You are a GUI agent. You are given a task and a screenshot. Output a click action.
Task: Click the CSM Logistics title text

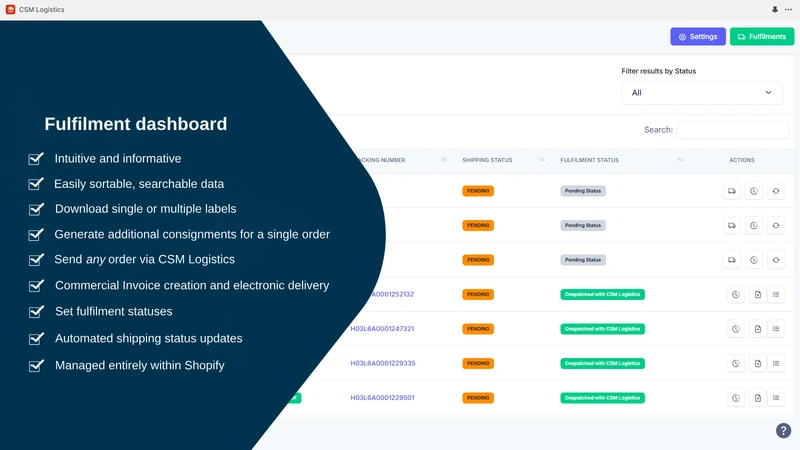point(41,10)
